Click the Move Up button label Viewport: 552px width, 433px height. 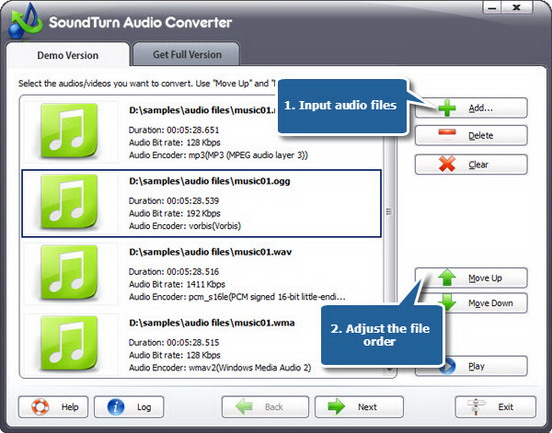coord(485,278)
